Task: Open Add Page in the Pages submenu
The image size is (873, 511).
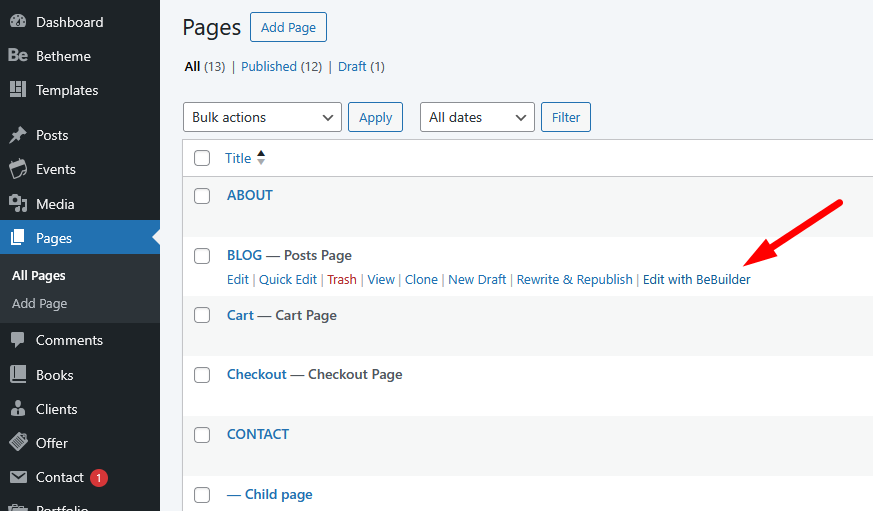Action: (x=39, y=303)
